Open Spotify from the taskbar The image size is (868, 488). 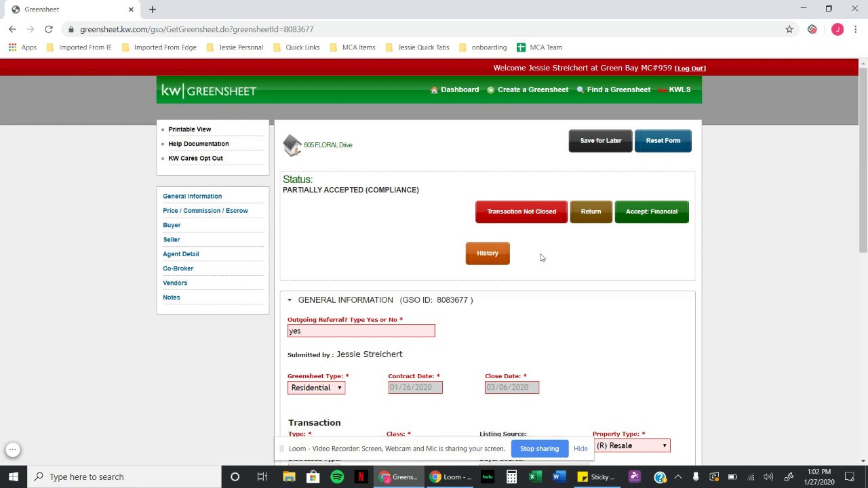(337, 477)
